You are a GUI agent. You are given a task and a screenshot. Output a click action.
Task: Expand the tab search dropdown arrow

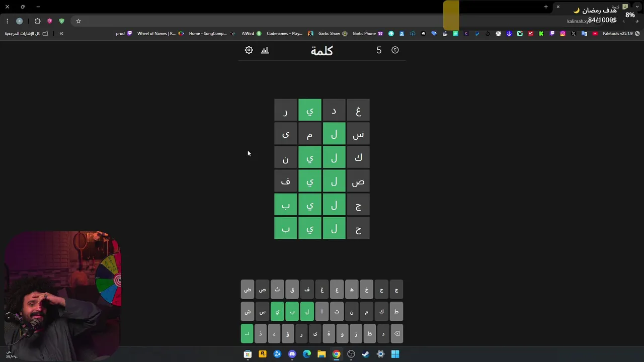tap(637, 7)
